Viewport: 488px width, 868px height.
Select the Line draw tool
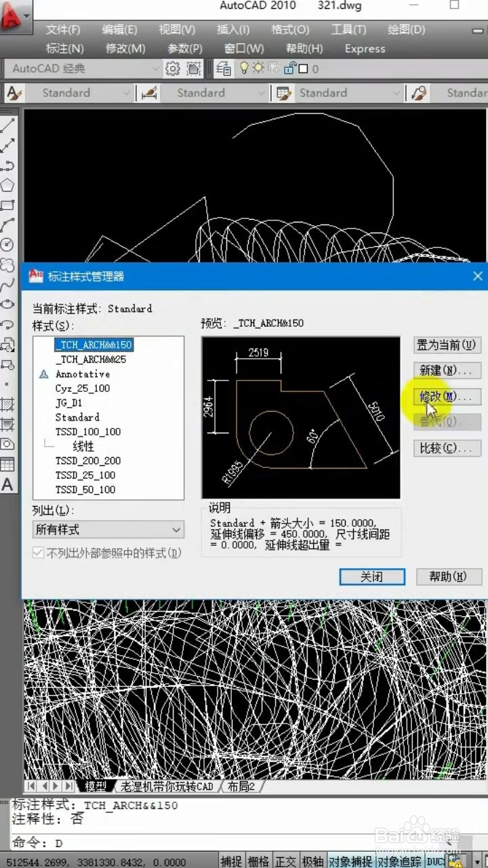[7, 126]
